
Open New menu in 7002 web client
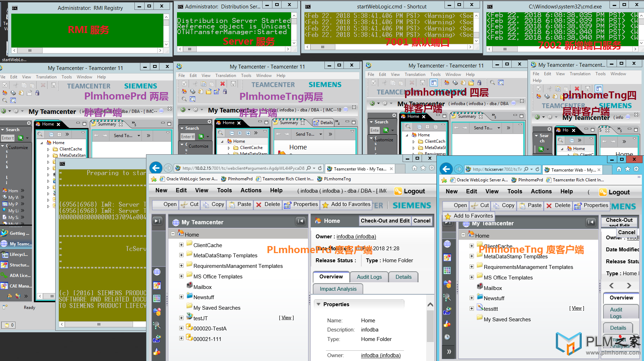pos(452,191)
